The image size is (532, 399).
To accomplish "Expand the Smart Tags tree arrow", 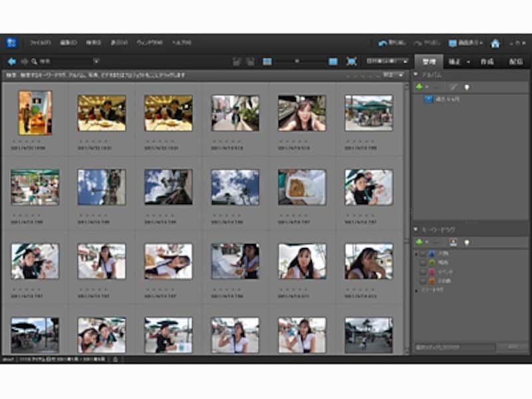I will pos(416,291).
